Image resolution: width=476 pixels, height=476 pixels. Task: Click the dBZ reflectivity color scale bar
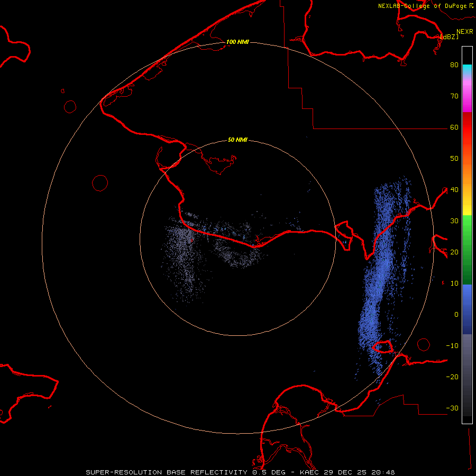point(467,235)
